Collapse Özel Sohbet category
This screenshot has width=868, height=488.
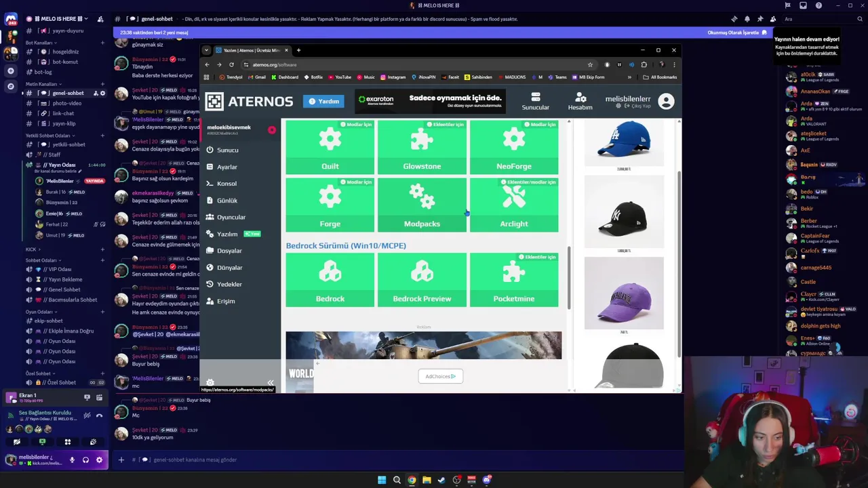[40, 373]
